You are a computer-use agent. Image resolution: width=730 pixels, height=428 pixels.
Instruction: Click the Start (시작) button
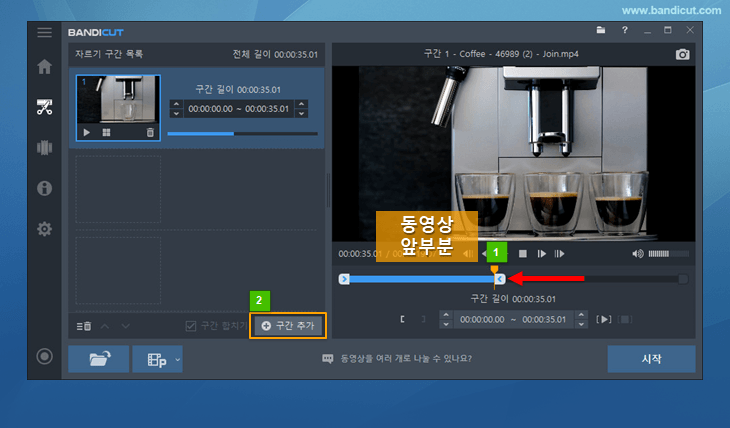coord(651,359)
